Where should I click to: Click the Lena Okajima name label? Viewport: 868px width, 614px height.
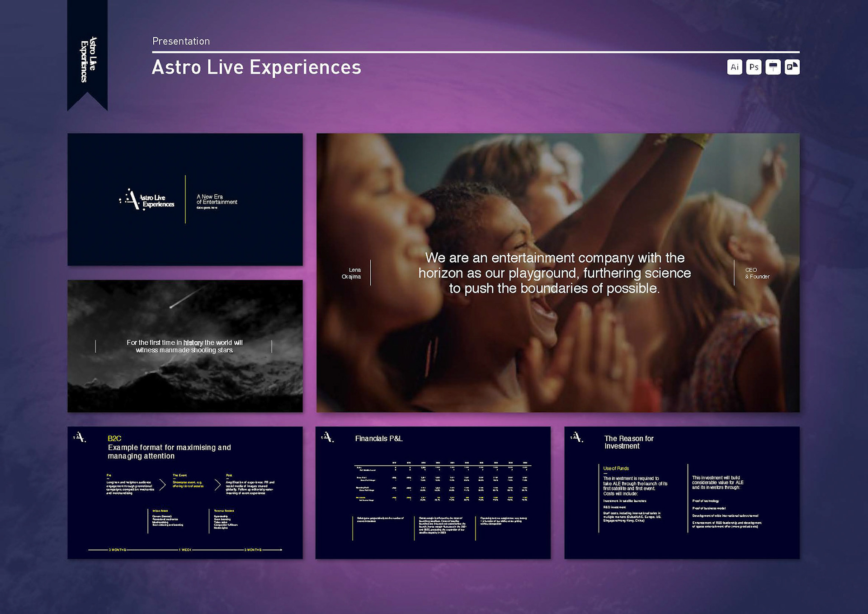click(x=351, y=273)
